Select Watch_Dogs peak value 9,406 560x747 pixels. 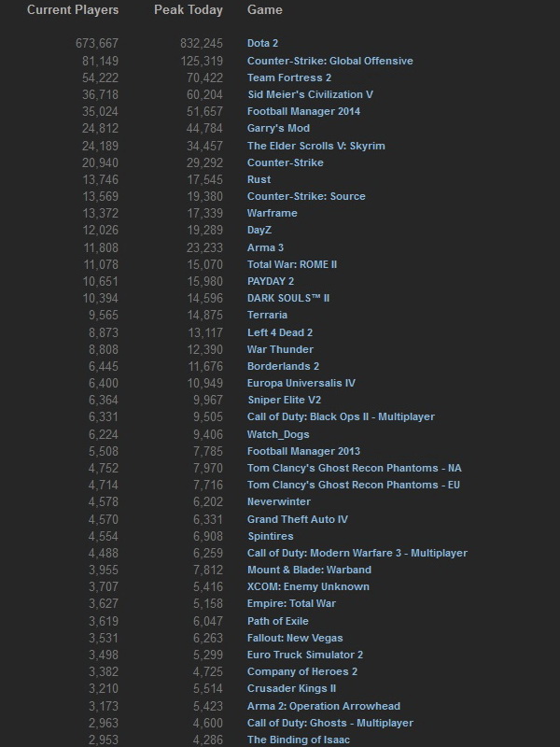207,434
